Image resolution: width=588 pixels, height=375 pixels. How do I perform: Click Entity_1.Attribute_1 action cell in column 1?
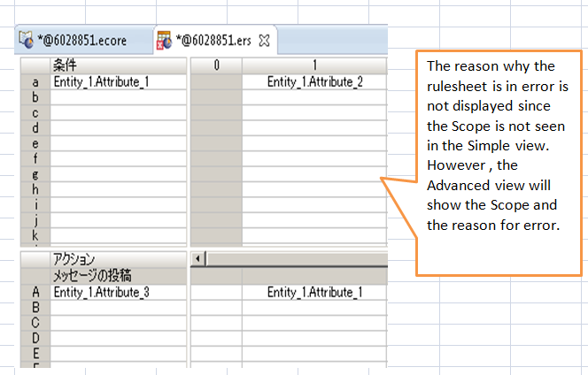click(314, 292)
